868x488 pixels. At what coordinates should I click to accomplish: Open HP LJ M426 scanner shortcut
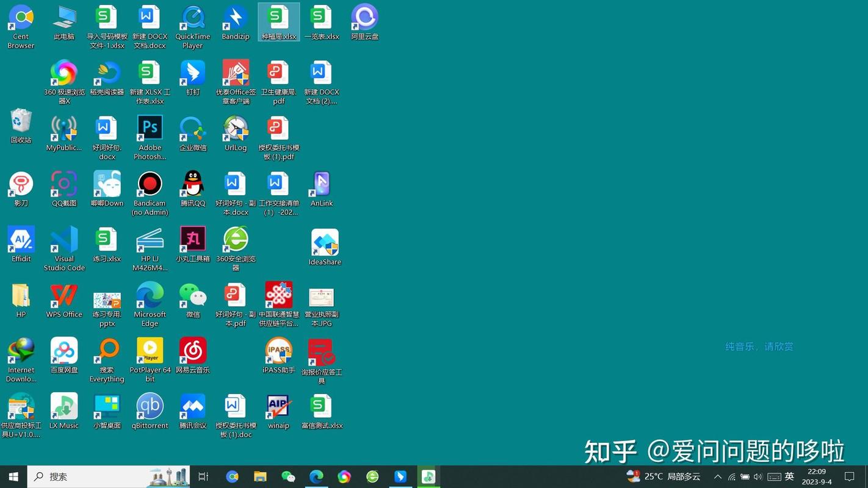coord(150,240)
